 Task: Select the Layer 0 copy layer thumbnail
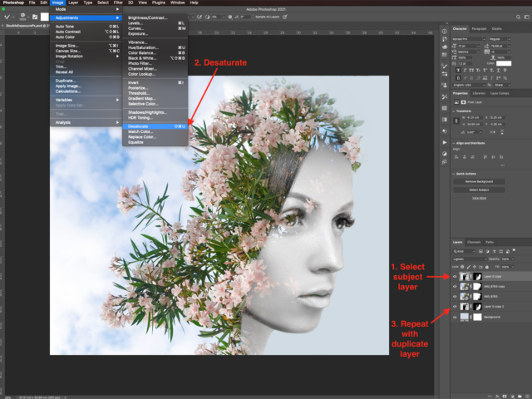pyautogui.click(x=465, y=274)
